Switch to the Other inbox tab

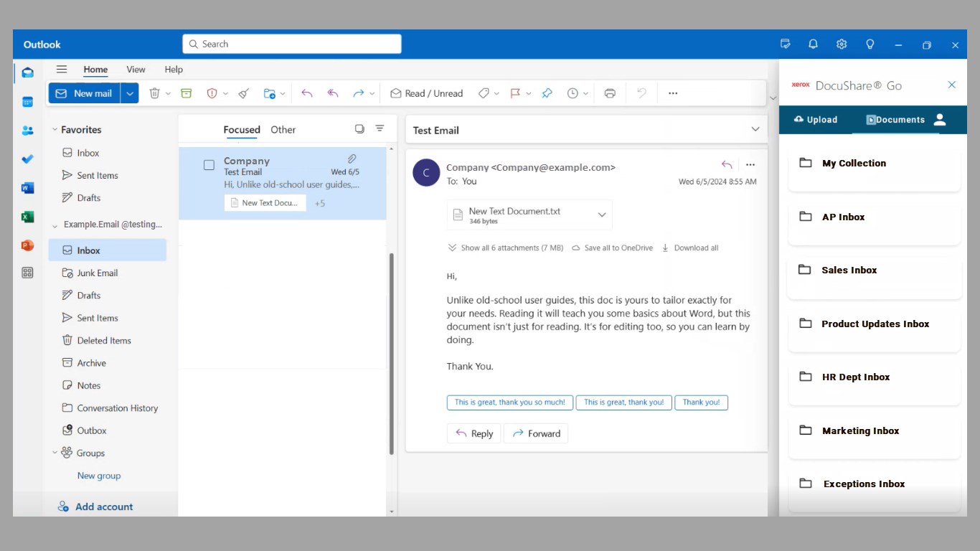pos(283,130)
